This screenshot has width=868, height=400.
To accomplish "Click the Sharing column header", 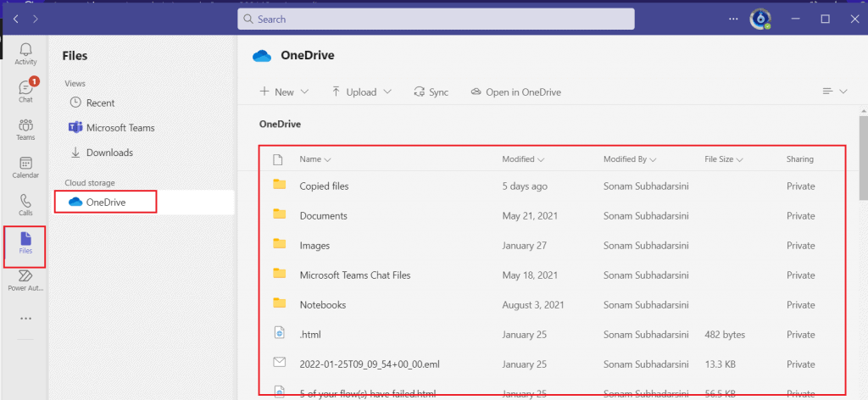I will coord(800,159).
